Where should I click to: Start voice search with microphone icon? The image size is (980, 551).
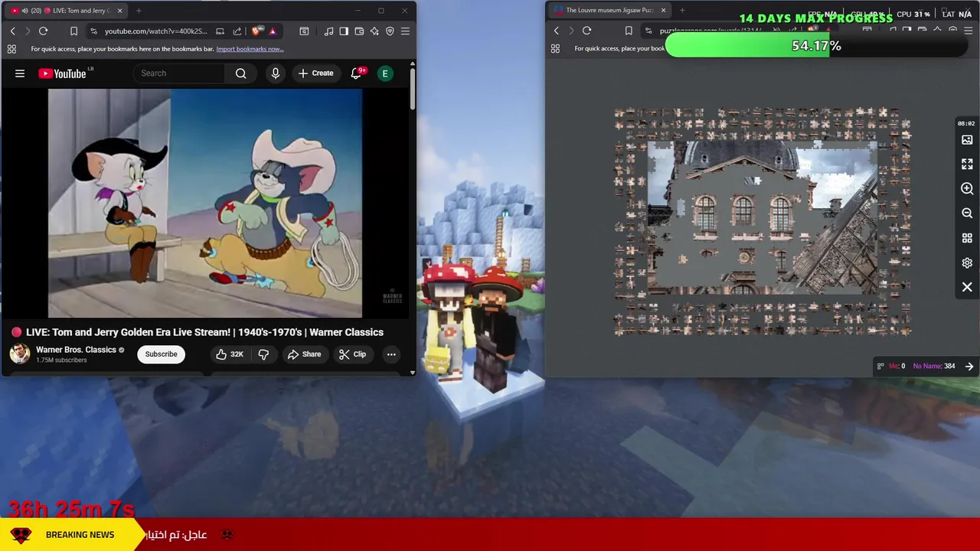tap(276, 73)
